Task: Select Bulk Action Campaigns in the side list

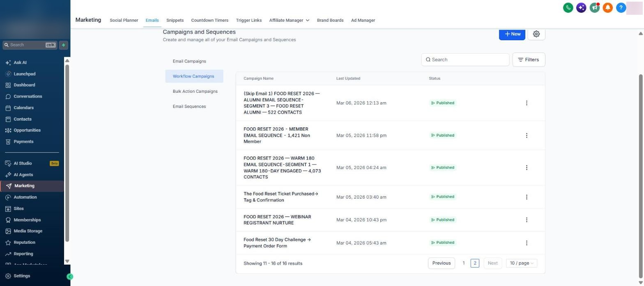Action: (x=194, y=91)
